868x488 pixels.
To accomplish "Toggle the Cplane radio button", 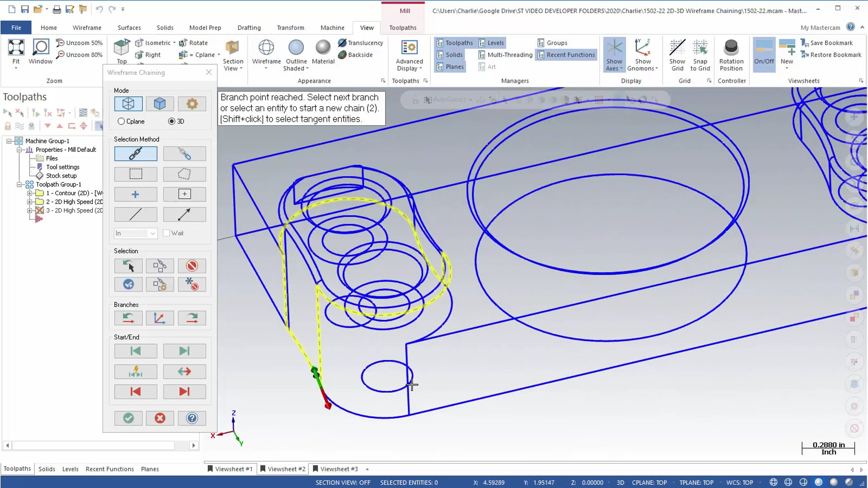I will [121, 121].
